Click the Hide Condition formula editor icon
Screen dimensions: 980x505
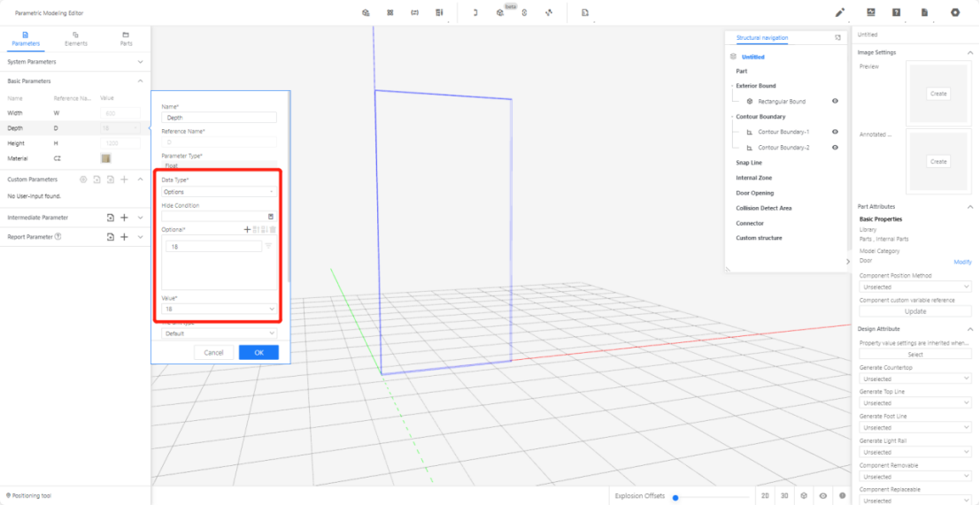271,217
